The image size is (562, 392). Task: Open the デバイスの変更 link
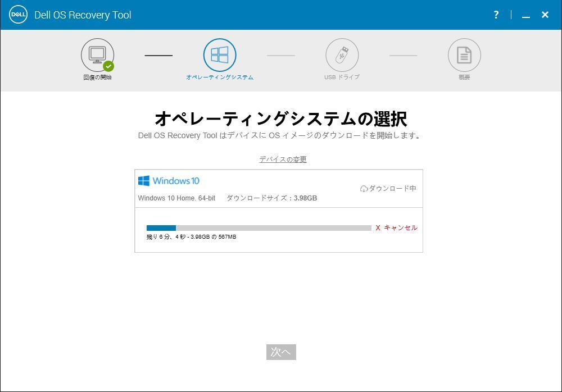(x=283, y=159)
